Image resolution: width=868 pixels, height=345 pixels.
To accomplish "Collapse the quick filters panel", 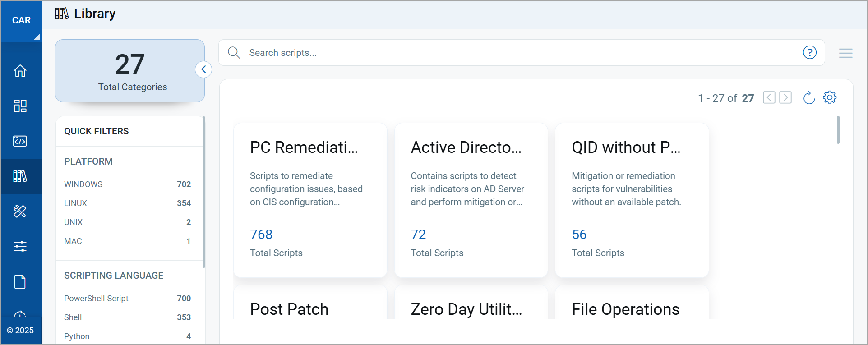I will pyautogui.click(x=203, y=69).
